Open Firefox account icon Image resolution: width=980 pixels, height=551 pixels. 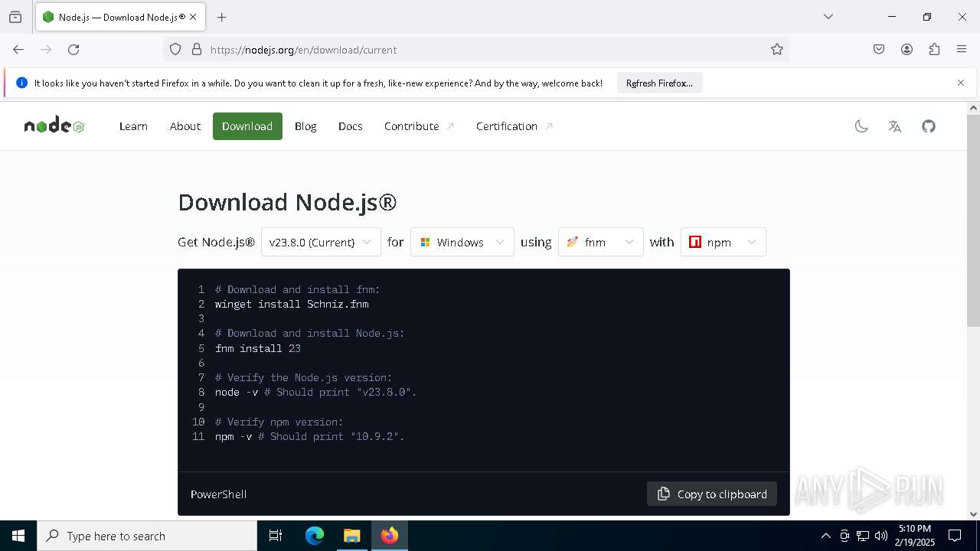[906, 50]
